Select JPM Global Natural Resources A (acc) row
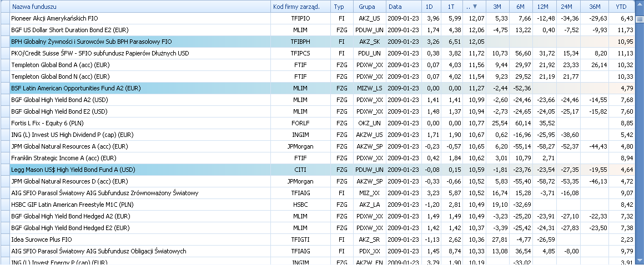This screenshot has height=265, width=644. coord(323,146)
